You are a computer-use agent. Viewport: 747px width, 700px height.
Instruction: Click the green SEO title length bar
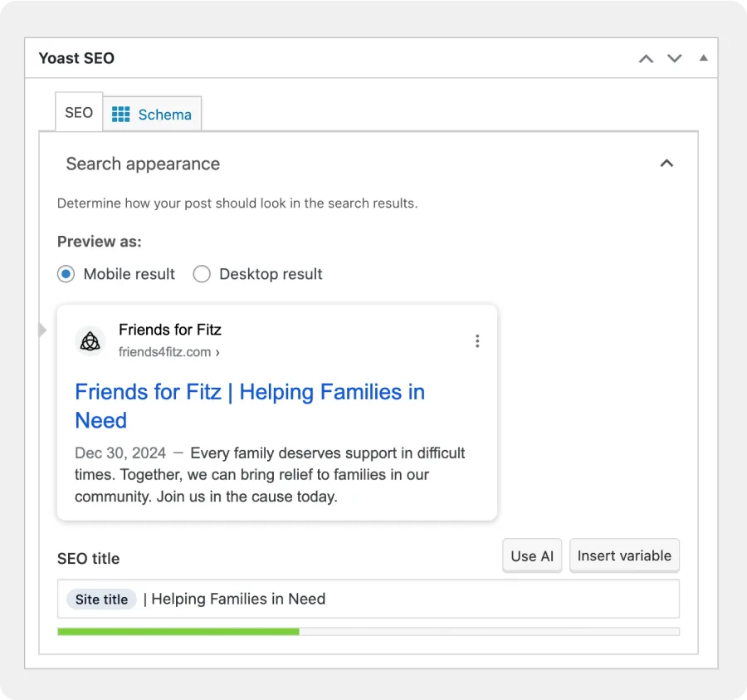coord(178,632)
